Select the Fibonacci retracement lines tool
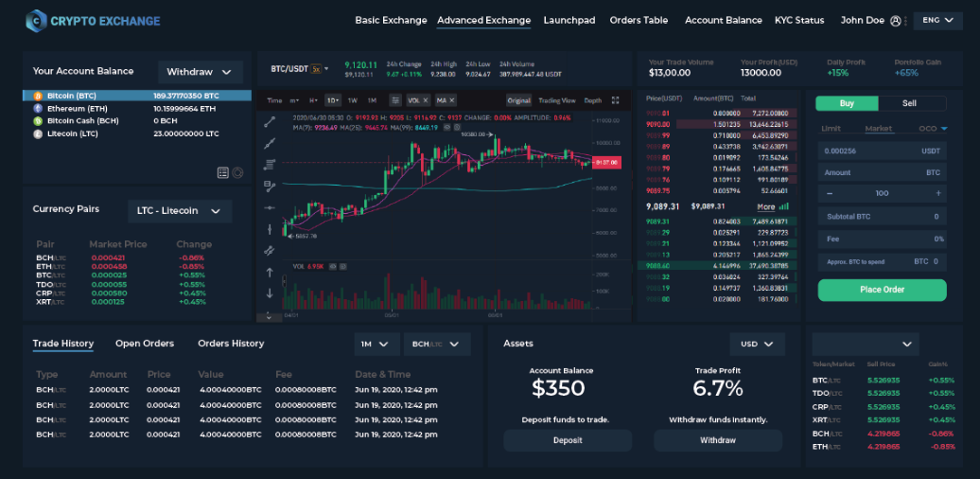 point(270,165)
